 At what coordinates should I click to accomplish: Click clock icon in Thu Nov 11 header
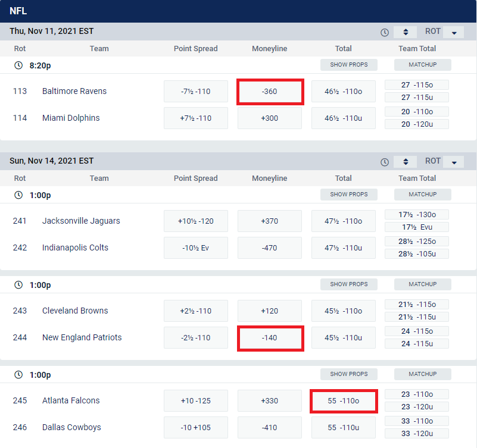pyautogui.click(x=385, y=32)
